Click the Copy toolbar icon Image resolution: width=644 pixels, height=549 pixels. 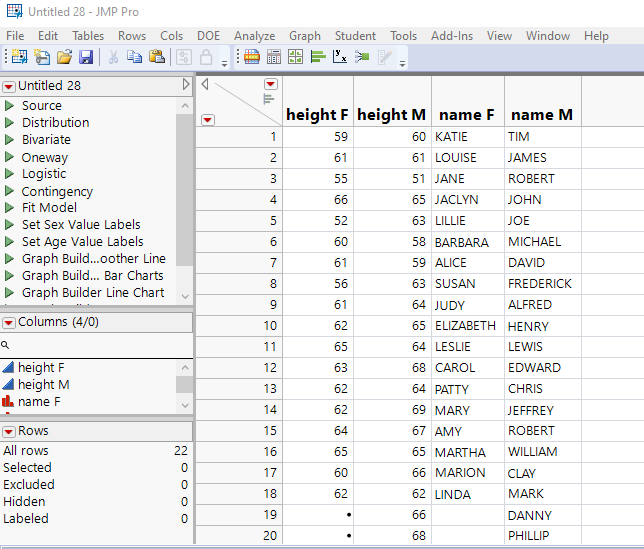coord(134,57)
